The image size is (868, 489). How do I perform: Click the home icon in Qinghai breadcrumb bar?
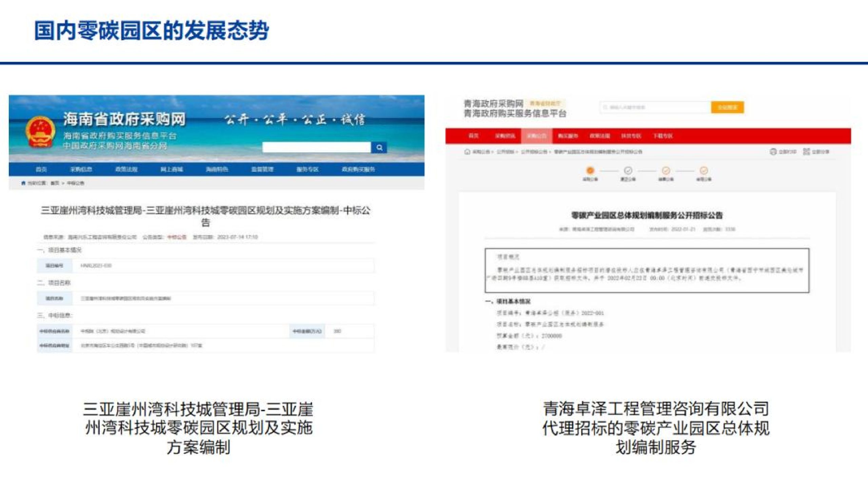point(467,152)
